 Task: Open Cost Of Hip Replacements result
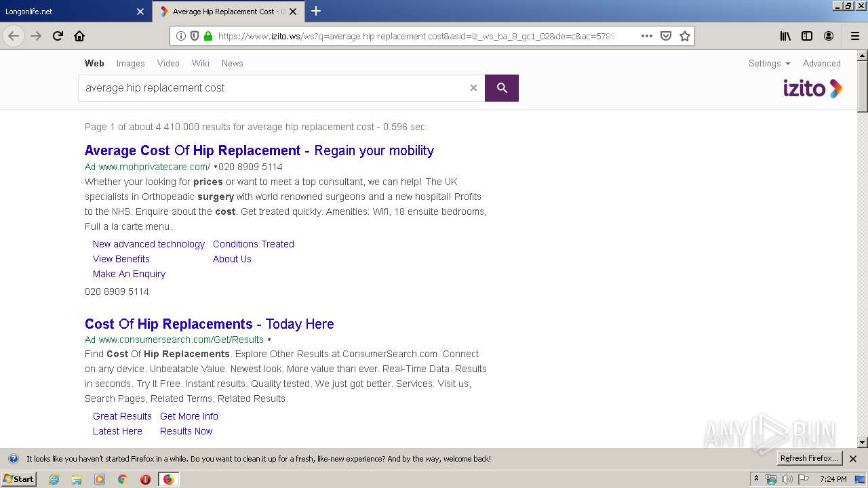(x=209, y=324)
